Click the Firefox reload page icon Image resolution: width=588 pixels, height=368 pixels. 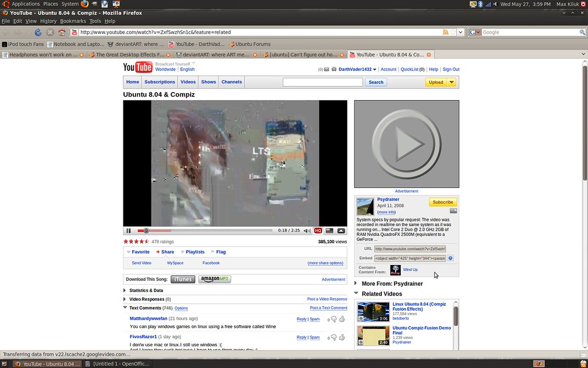(38, 32)
